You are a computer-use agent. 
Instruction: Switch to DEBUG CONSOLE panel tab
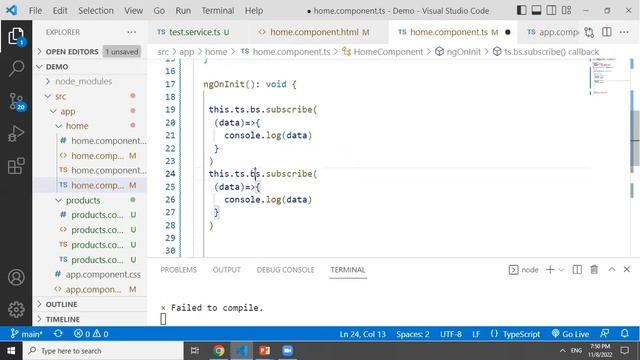coord(285,270)
